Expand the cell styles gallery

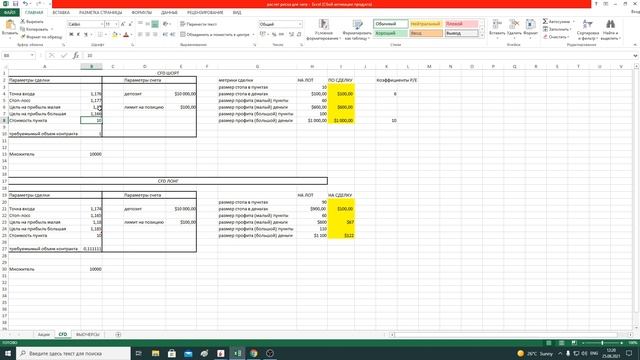click(x=482, y=36)
